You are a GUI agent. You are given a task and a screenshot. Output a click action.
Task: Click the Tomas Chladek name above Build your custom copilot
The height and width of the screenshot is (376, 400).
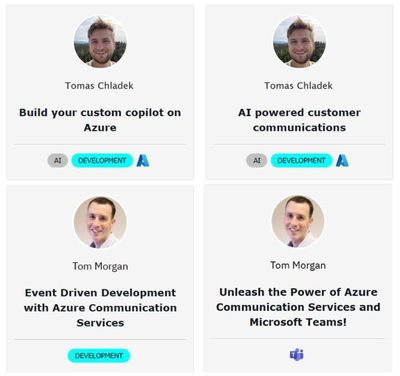(x=99, y=86)
